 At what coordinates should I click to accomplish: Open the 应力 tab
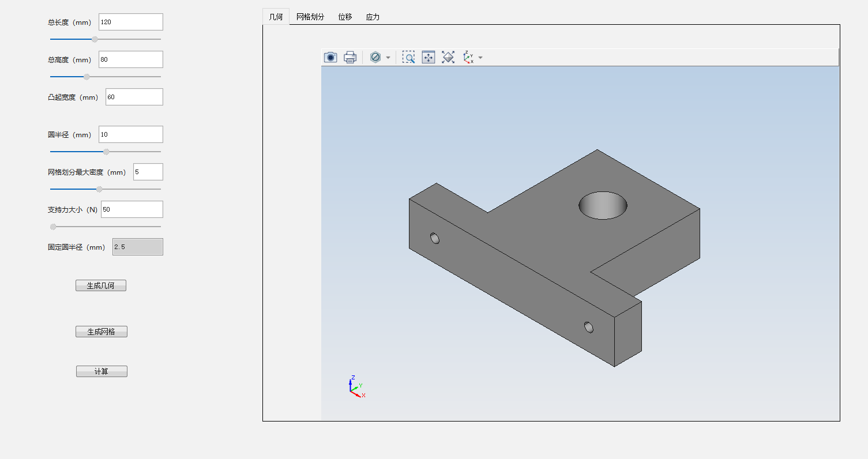pos(373,17)
